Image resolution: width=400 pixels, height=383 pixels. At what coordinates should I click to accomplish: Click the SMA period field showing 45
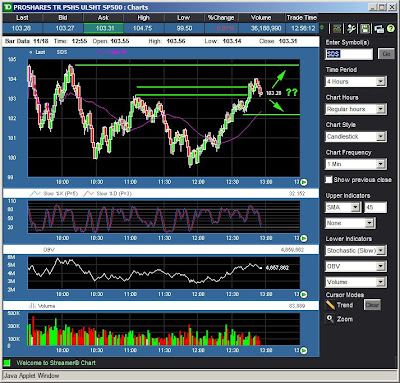pyautogui.click(x=375, y=207)
